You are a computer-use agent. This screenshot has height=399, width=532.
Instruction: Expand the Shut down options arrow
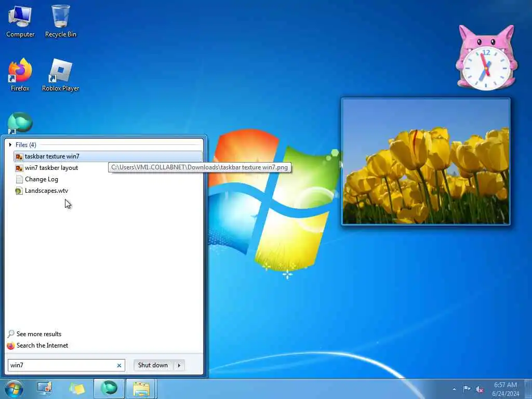tap(179, 365)
